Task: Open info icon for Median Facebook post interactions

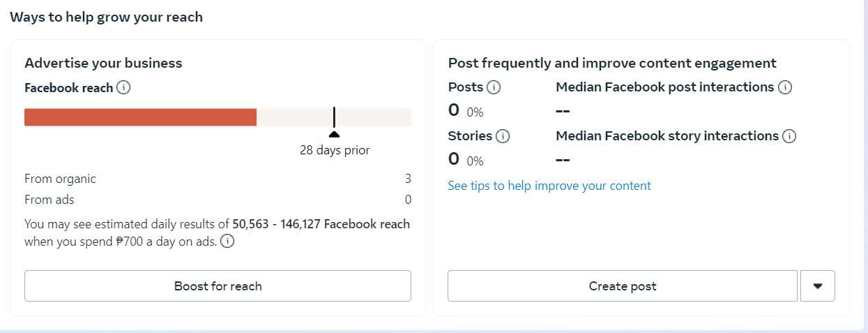Action: (785, 87)
